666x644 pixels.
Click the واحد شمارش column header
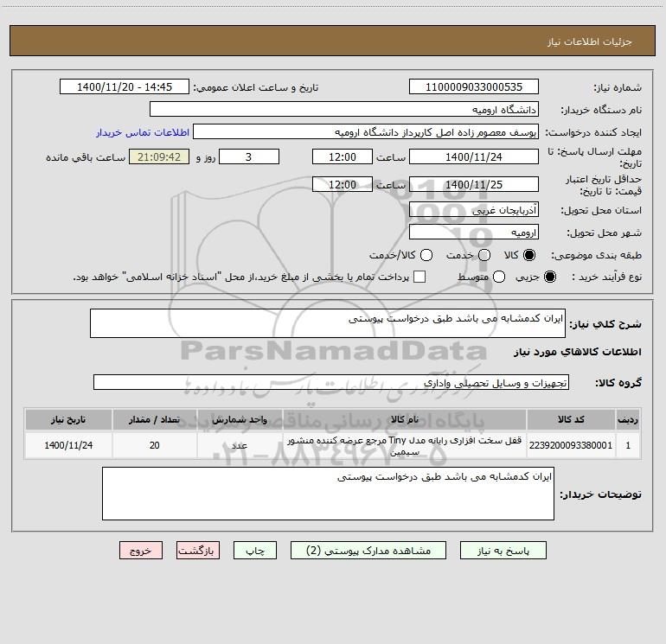pos(240,419)
